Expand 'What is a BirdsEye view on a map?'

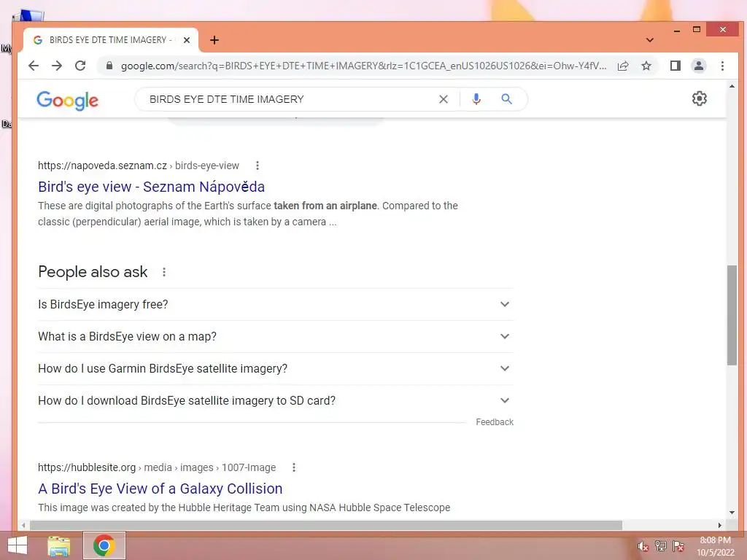(x=275, y=337)
